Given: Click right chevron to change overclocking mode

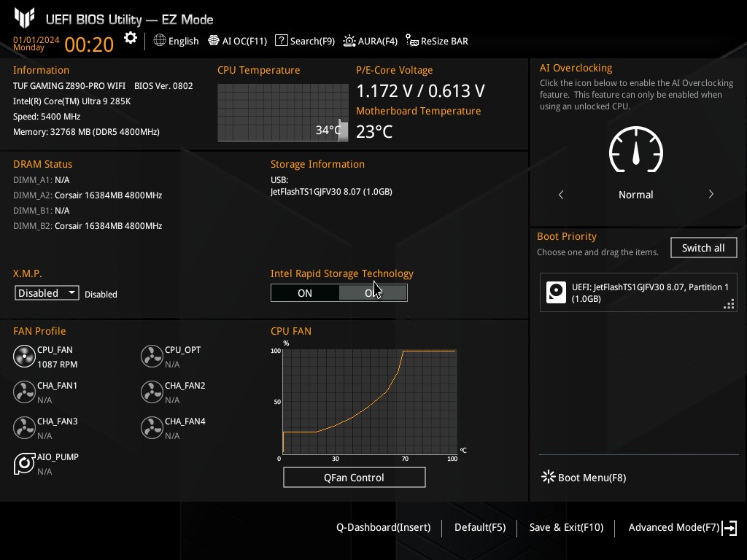Looking at the screenshot, I should coord(711,195).
